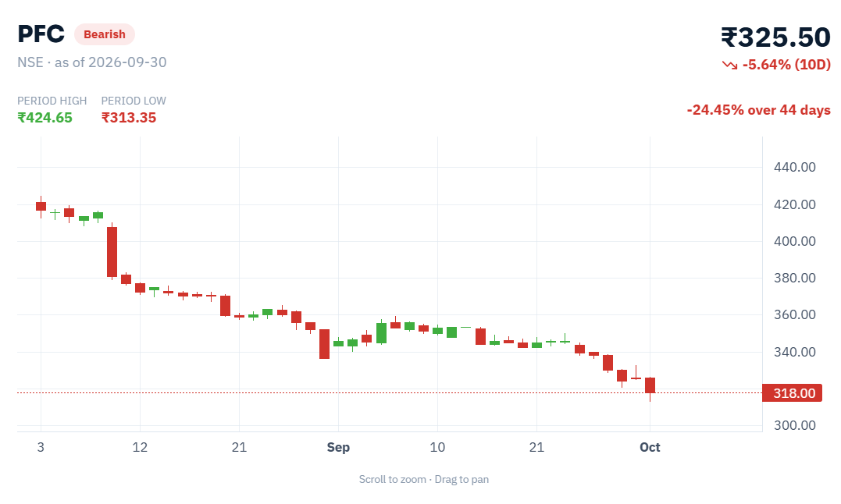
Task: Click the large red candle near 12
Action: pyautogui.click(x=112, y=251)
